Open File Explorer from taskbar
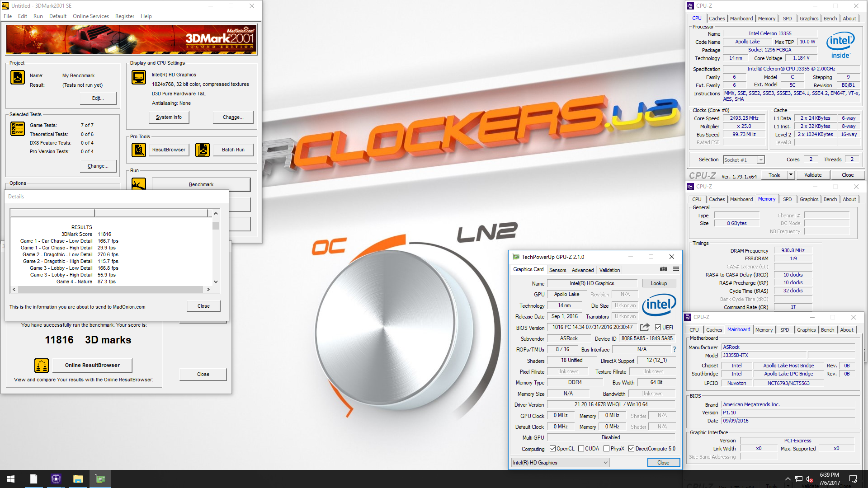868x488 pixels. pyautogui.click(x=78, y=479)
